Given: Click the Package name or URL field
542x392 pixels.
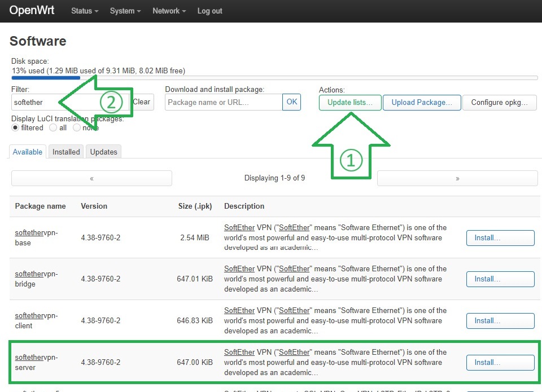Looking at the screenshot, I should tap(224, 102).
